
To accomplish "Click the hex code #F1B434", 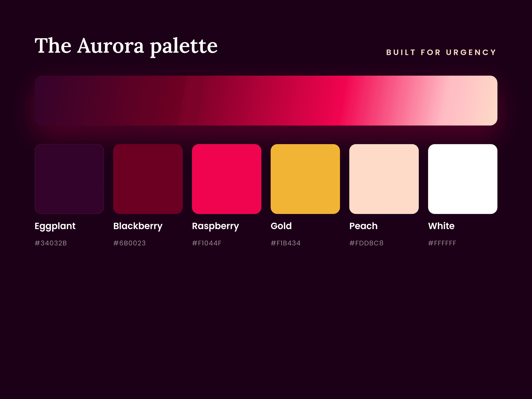I will (286, 243).
